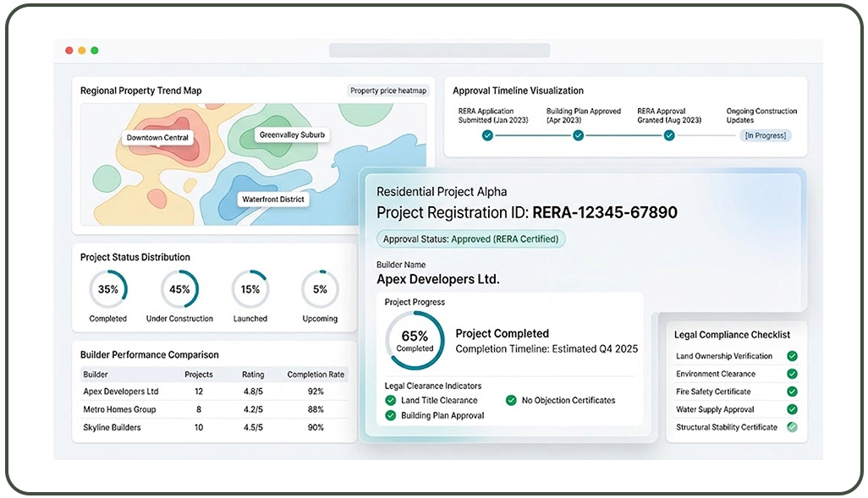
Task: Toggle the Land Ownership Verification check
Action: [x=792, y=356]
